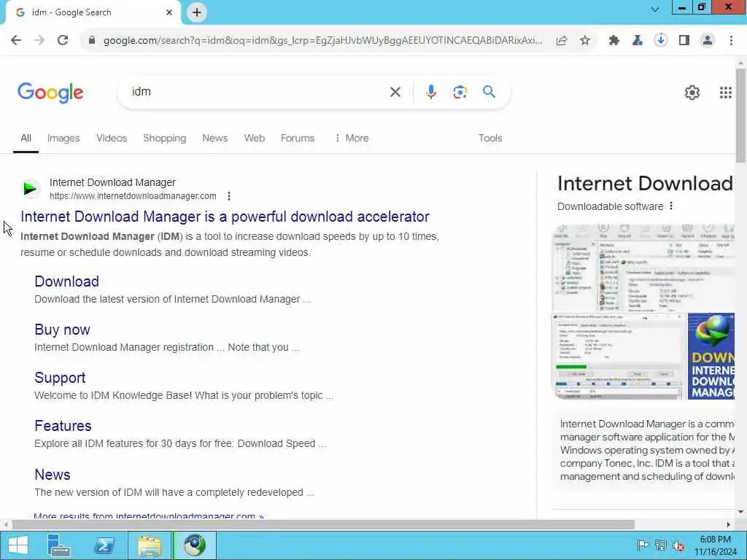This screenshot has height=560, width=747.
Task: Open the Extensions puzzle icon
Action: pos(614,41)
